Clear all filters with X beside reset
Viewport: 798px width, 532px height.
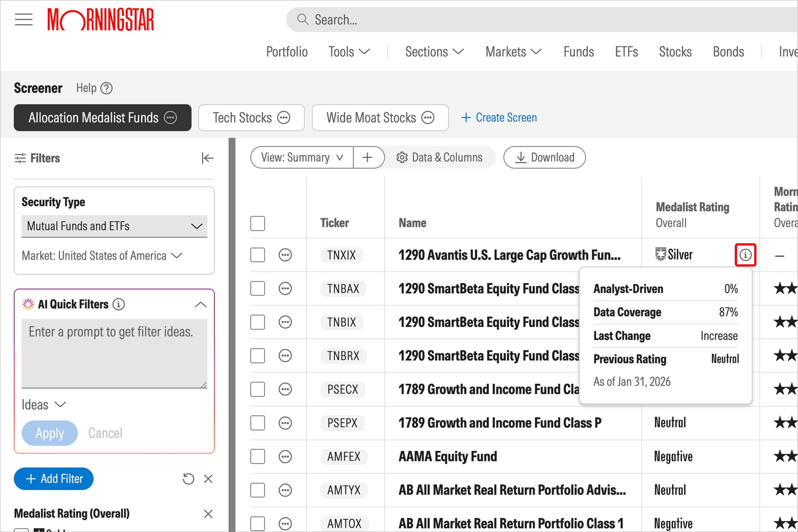coord(208,479)
